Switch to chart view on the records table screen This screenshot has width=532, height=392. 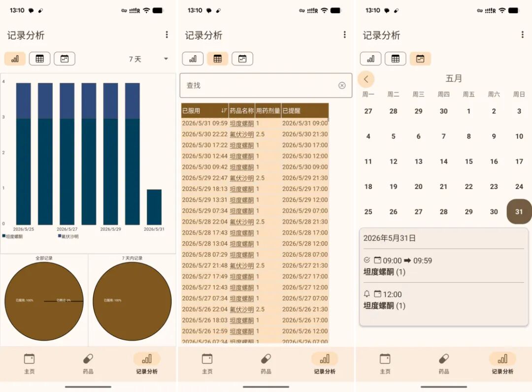click(x=193, y=59)
